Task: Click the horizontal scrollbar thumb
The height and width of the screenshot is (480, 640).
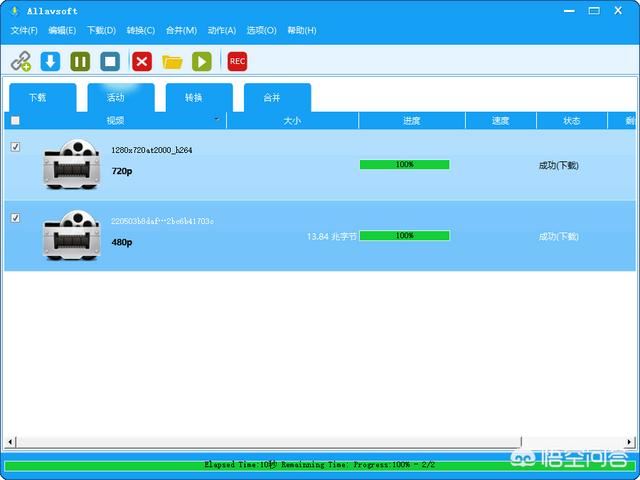Action: [269, 442]
